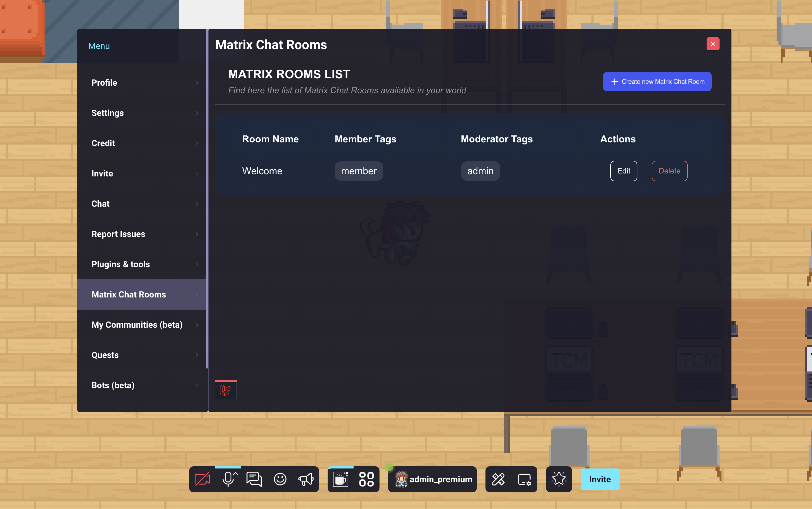The height and width of the screenshot is (509, 812).
Task: Click the star achievements icon
Action: tap(558, 479)
